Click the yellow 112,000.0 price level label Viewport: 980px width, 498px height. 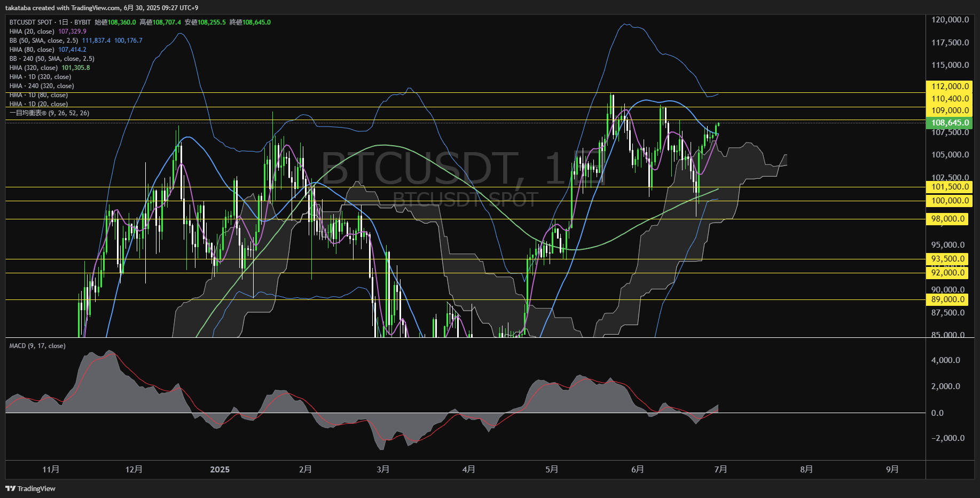949,86
